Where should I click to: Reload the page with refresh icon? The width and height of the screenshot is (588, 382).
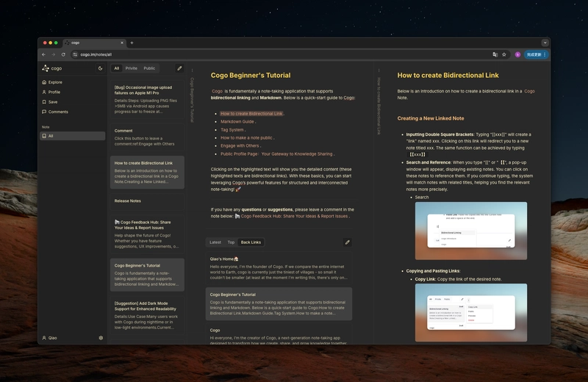coord(63,55)
